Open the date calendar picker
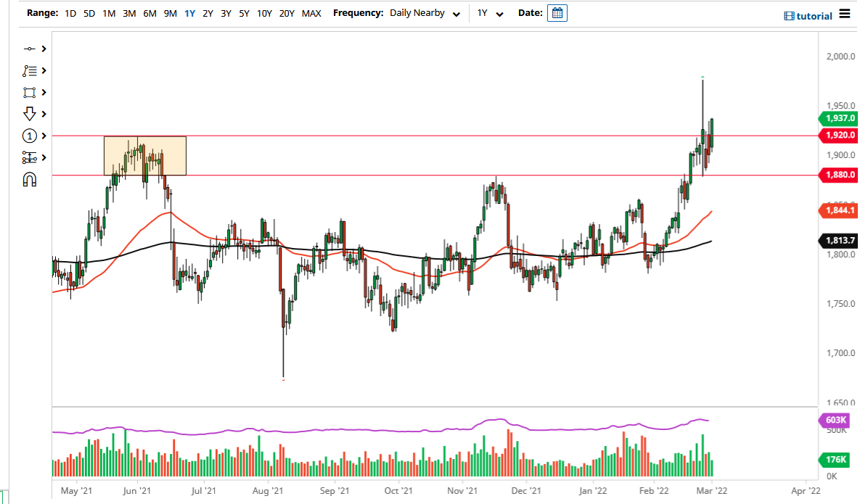Screen dimensions: 868x504 pyautogui.click(x=557, y=13)
